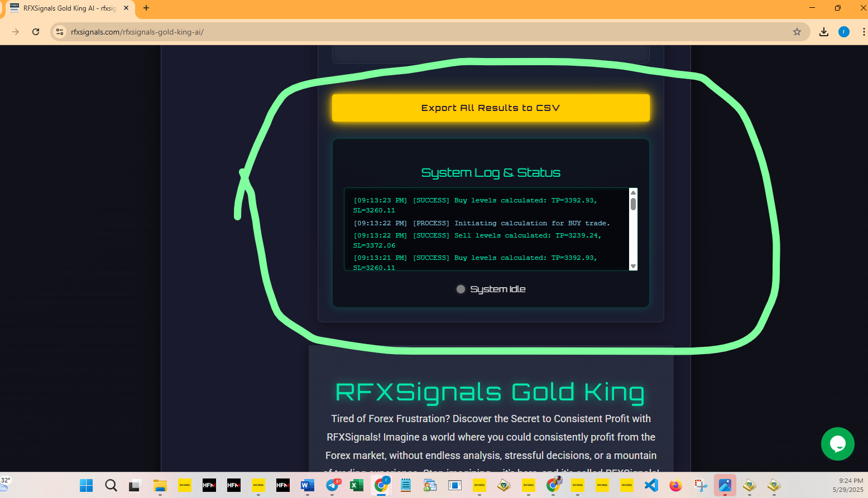
Task: Select log entry with TP=3239.24 Sell levels
Action: (477, 240)
